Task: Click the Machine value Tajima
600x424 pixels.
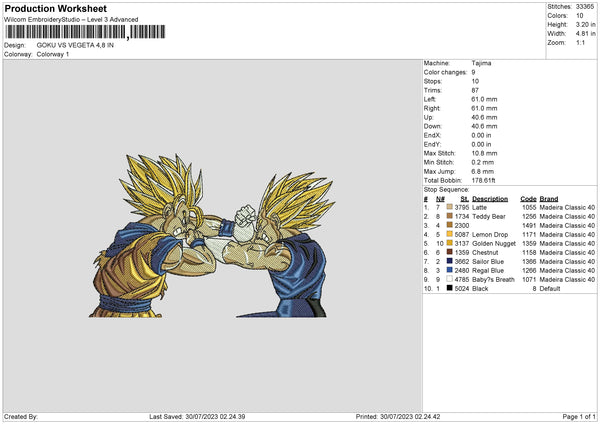Action: (481, 63)
